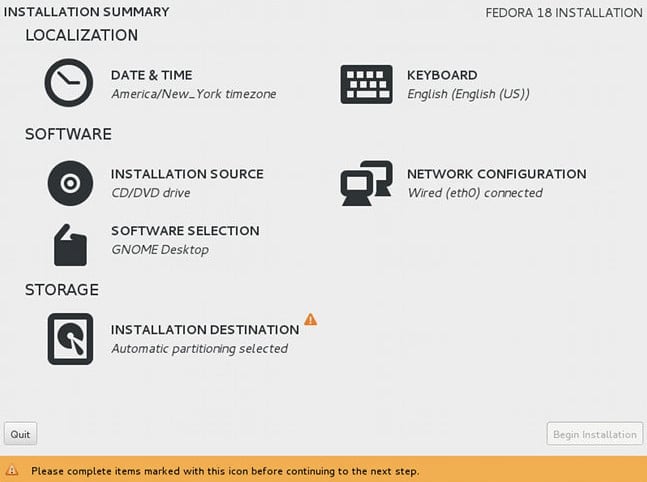Click the Quit button
Viewport: 647px width, 482px height.
point(21,434)
